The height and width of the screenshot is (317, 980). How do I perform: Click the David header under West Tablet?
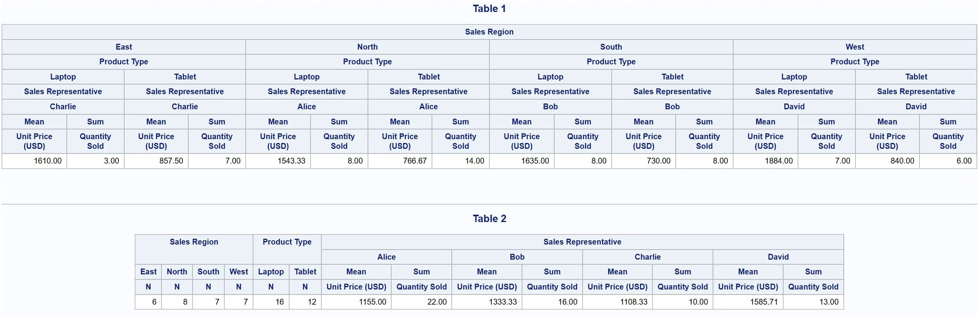(x=916, y=107)
